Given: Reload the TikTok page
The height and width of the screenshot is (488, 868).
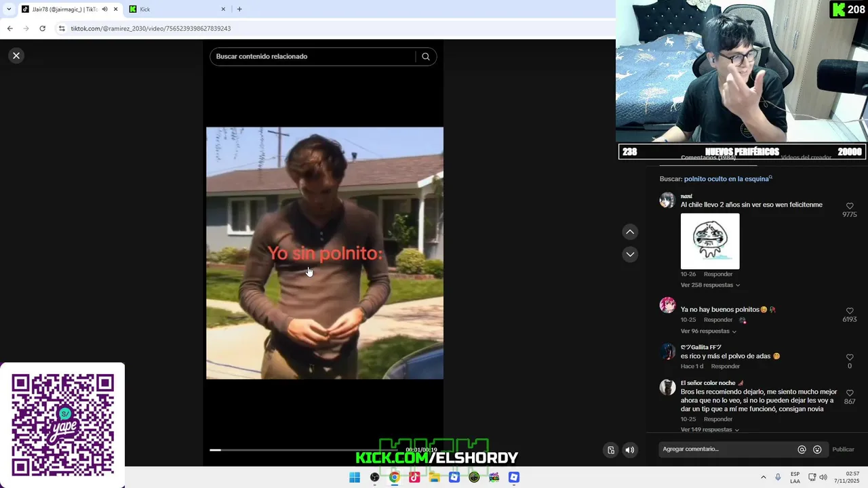Looking at the screenshot, I should [42, 28].
